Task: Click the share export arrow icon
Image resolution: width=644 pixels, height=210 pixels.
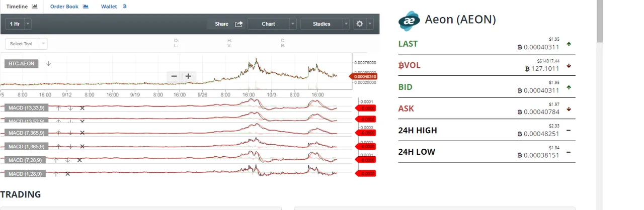Action: point(239,24)
